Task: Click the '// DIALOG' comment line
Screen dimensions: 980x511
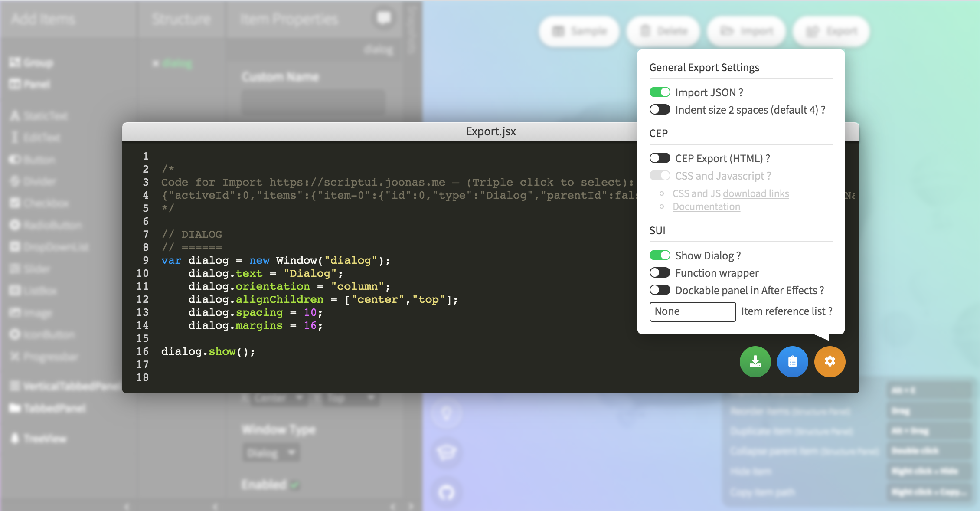Action: point(192,234)
